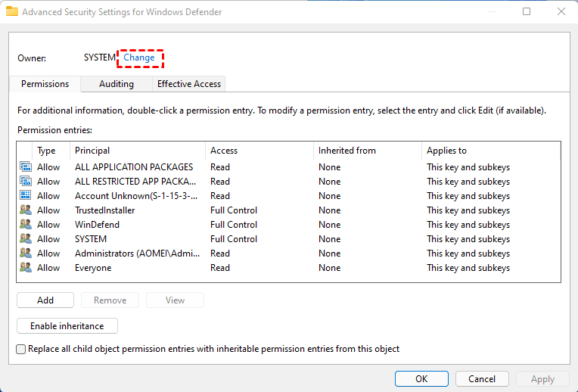Check Replace all child object permission entries
This screenshot has height=392, width=578.
21,349
